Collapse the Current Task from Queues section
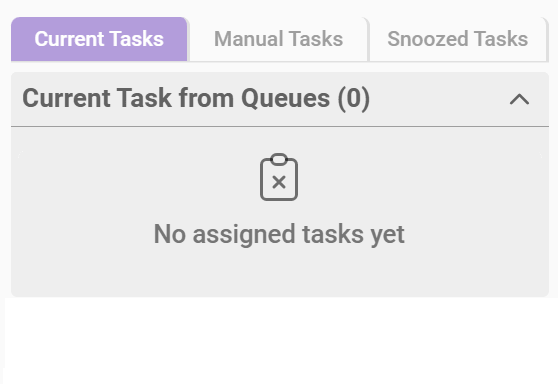 point(520,99)
